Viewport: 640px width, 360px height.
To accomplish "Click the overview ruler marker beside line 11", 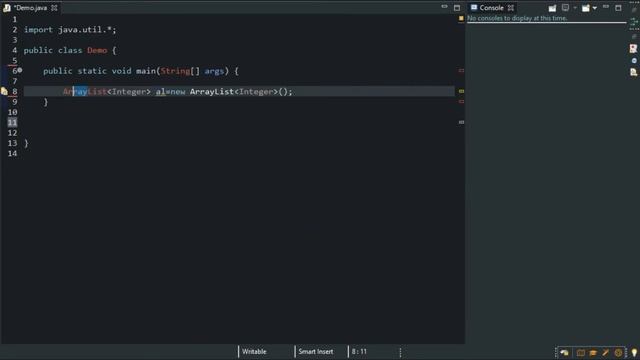I will click(x=461, y=122).
